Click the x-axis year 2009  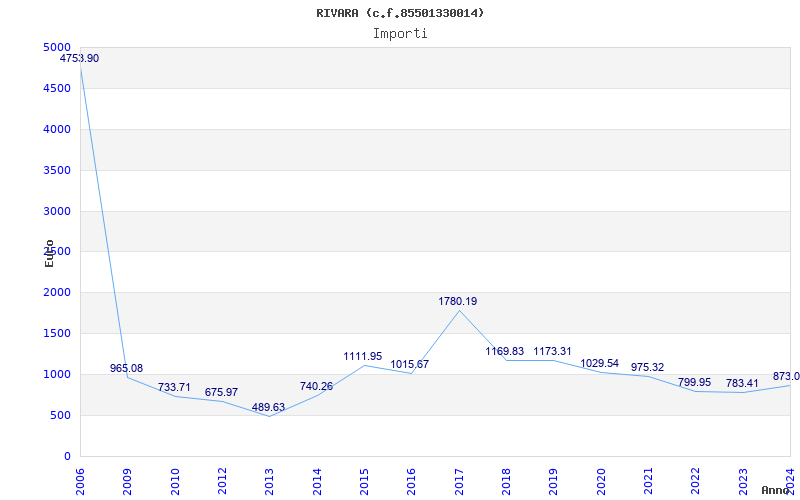[x=128, y=481]
